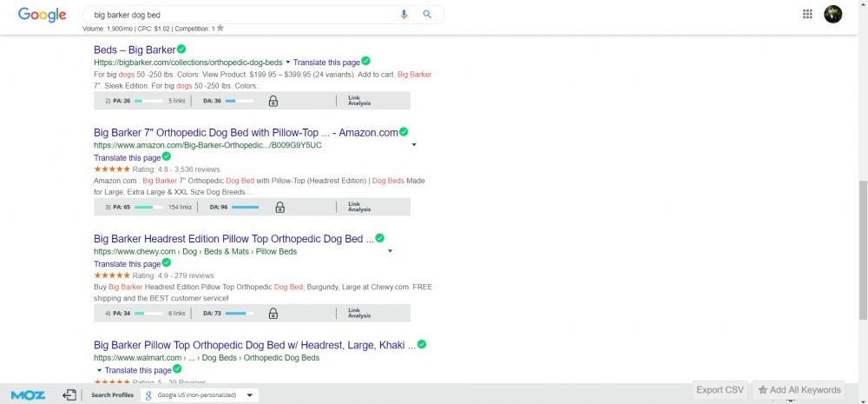868x404 pixels.
Task: Expand arrow before Walmart Translate this page
Action: 99,370
